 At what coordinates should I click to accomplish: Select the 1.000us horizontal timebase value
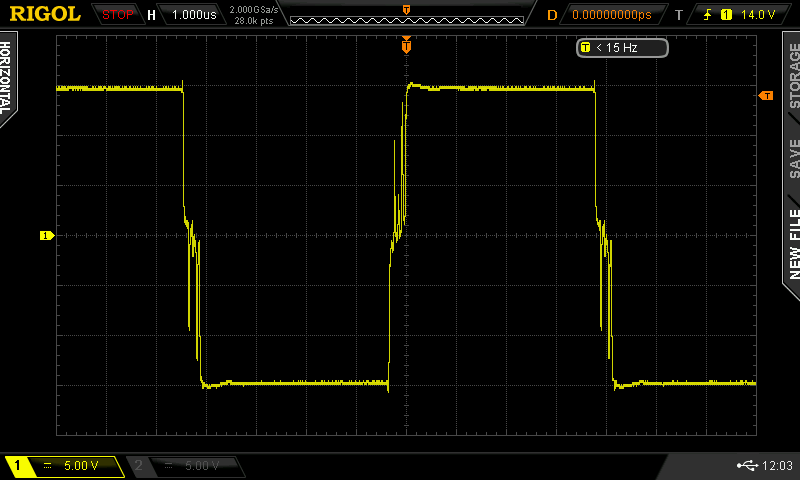pos(191,15)
